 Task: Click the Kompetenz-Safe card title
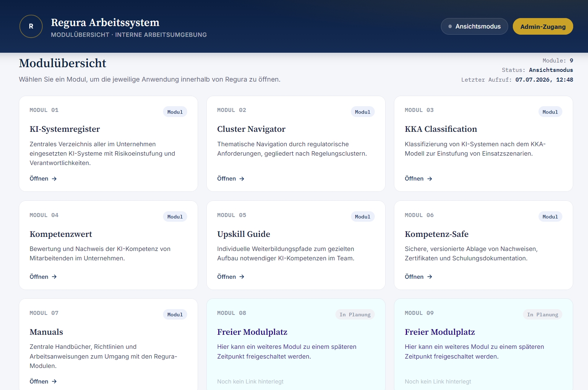point(437,234)
